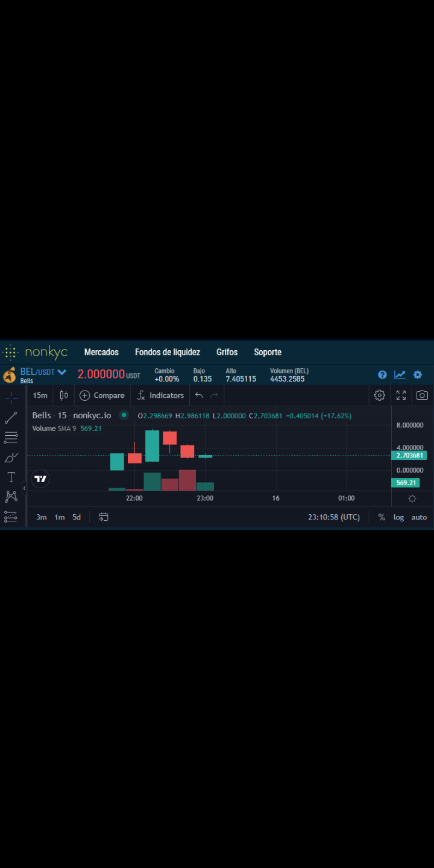Open the go to date calendar icon
The image size is (434, 868).
(104, 517)
